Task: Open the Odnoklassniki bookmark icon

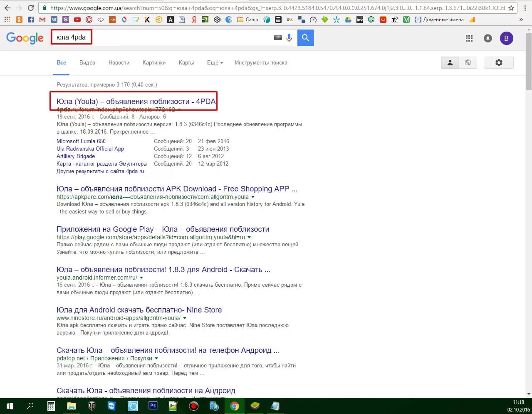Action: coord(19,20)
